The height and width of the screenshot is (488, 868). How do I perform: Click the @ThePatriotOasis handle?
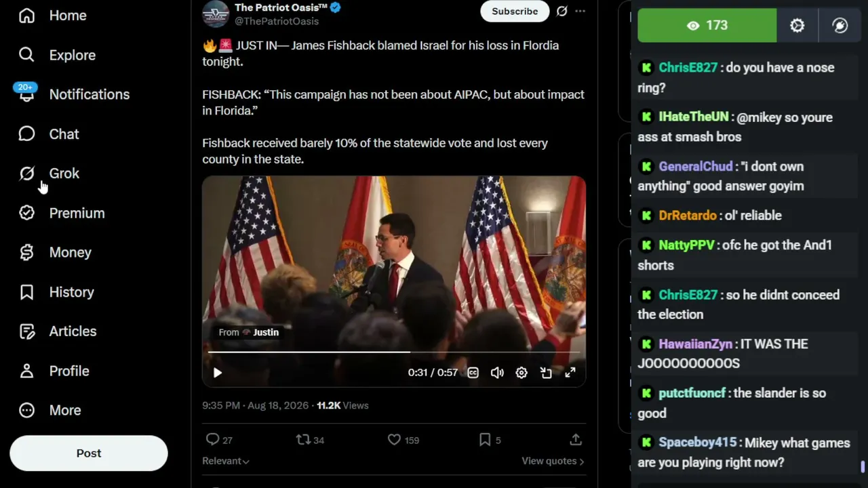(x=277, y=21)
